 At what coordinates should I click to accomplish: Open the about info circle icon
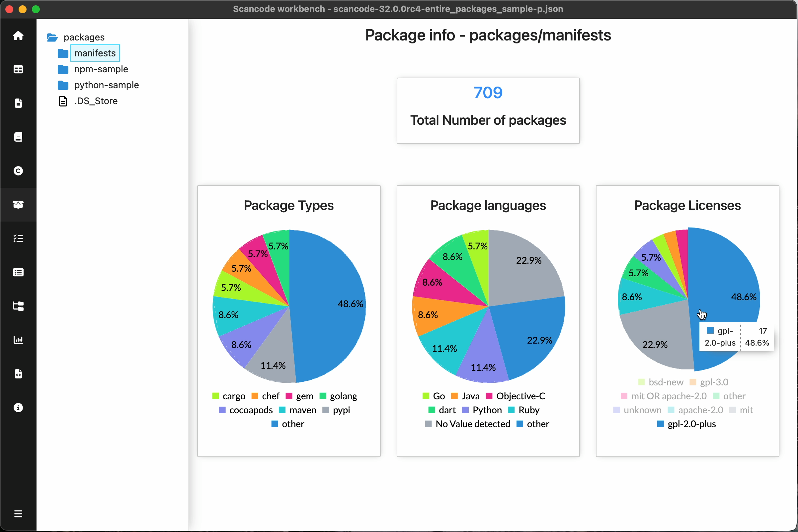[18, 408]
